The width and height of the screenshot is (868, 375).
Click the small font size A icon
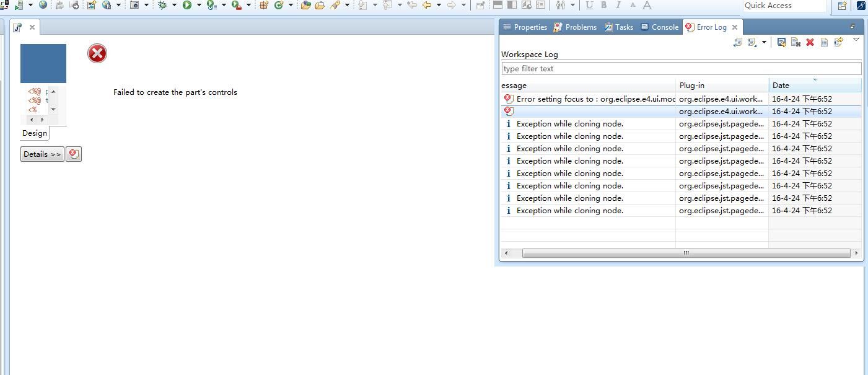tap(633, 5)
